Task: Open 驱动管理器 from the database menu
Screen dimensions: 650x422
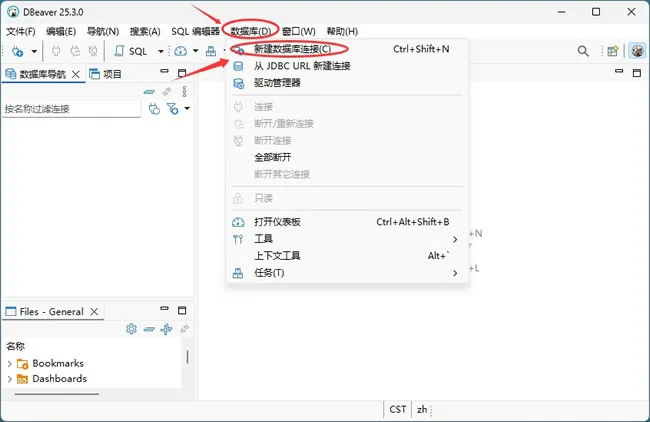Action: [x=347, y=83]
